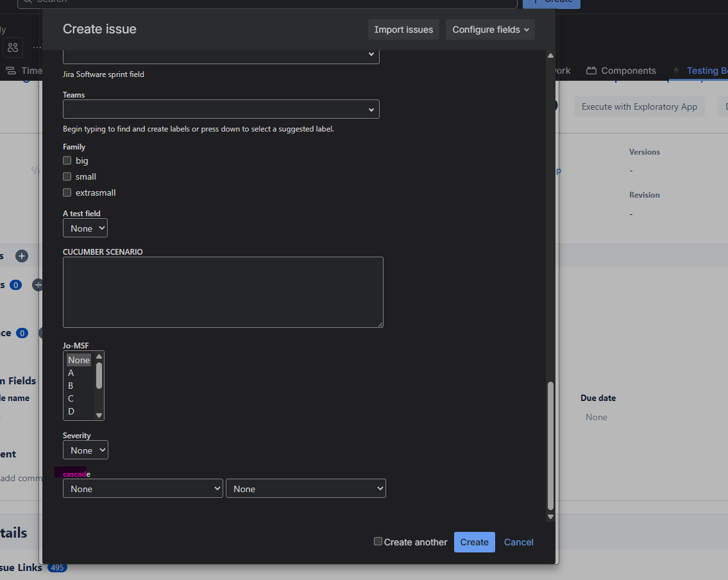This screenshot has height=580, width=728.
Task: Click the people icon in top left
Action: pyautogui.click(x=13, y=47)
